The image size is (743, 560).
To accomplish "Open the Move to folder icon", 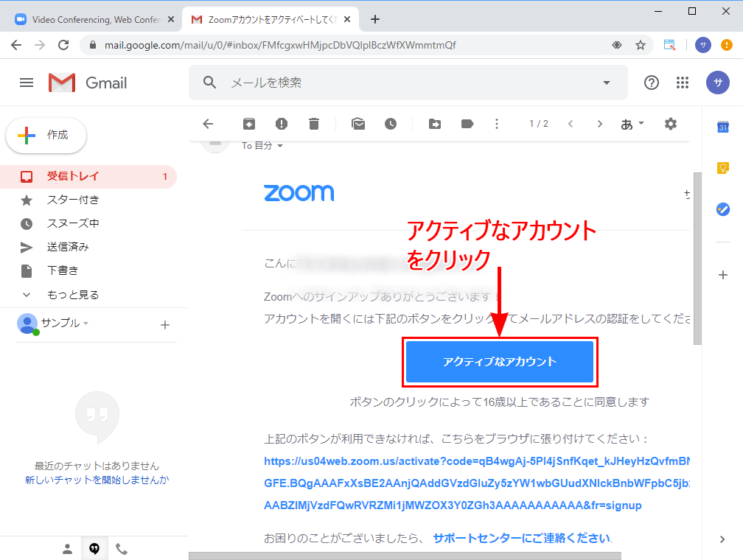I will tap(435, 124).
